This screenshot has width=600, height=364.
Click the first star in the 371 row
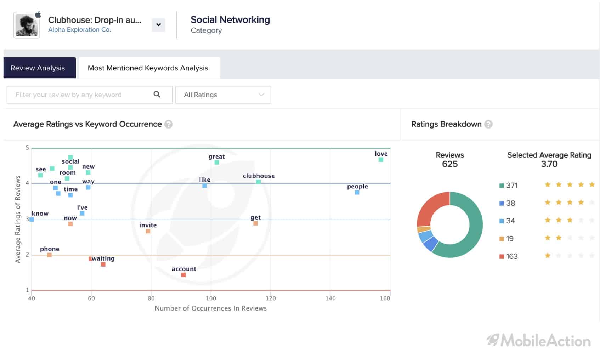(548, 184)
